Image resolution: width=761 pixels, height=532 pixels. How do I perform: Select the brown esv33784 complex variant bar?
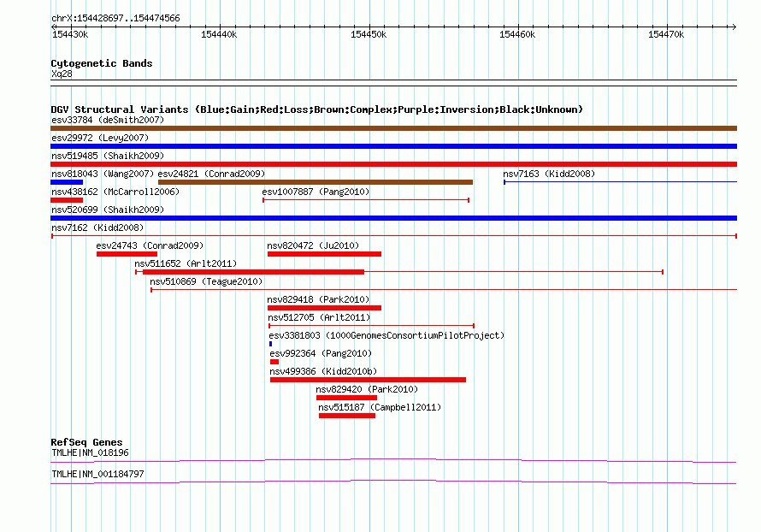click(393, 128)
